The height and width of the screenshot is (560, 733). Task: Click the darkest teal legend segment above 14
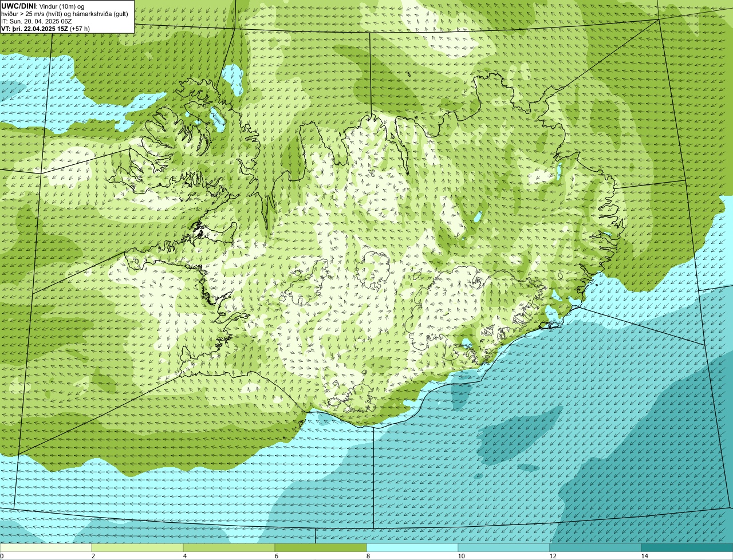point(687,548)
